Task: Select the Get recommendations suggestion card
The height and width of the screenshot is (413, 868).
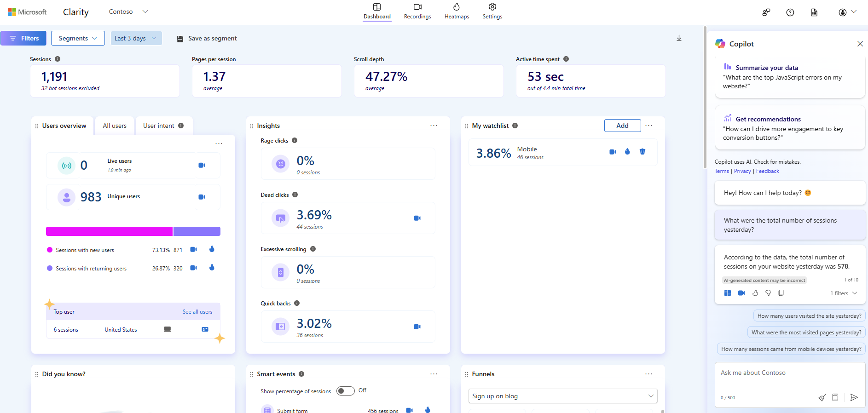Action: click(x=790, y=128)
